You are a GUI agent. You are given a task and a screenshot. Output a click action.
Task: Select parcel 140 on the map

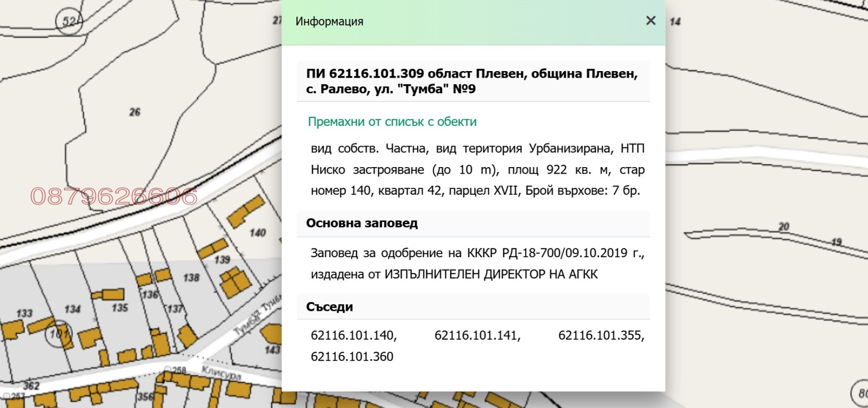[257, 233]
